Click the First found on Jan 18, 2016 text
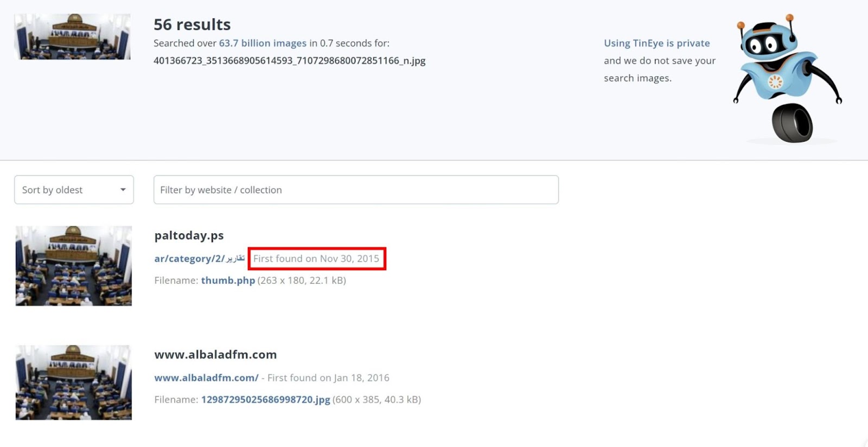868x447 pixels. [x=328, y=378]
